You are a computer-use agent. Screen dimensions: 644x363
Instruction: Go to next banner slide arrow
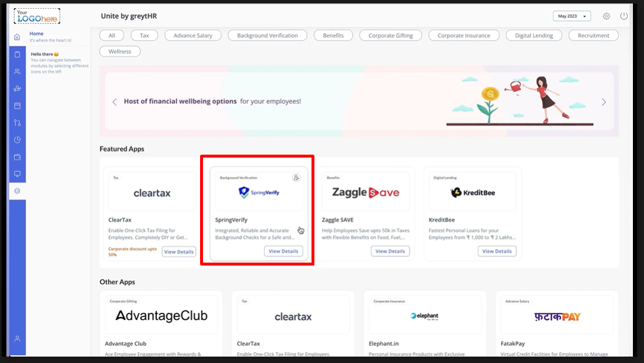coord(604,102)
